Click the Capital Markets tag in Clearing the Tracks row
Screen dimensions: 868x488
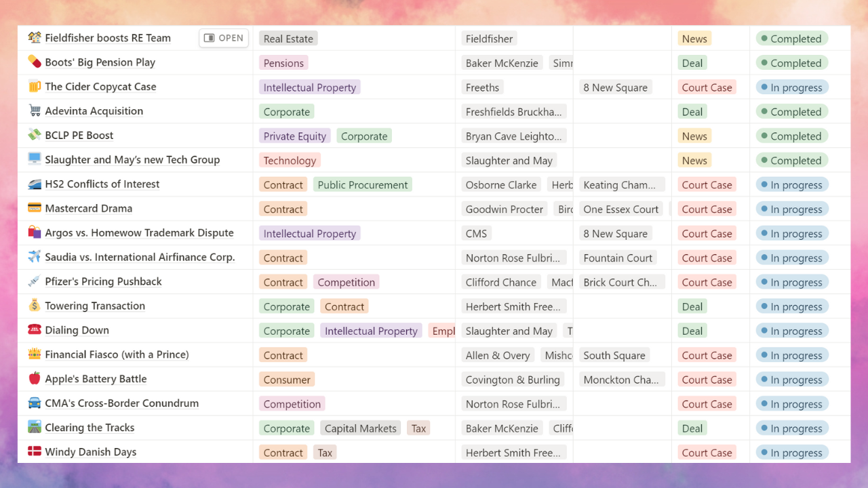(361, 429)
